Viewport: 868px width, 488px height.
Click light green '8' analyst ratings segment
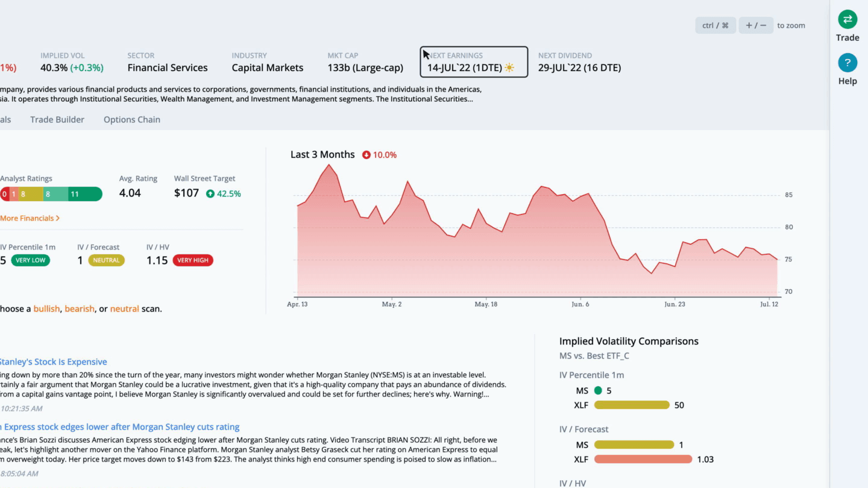(55, 194)
